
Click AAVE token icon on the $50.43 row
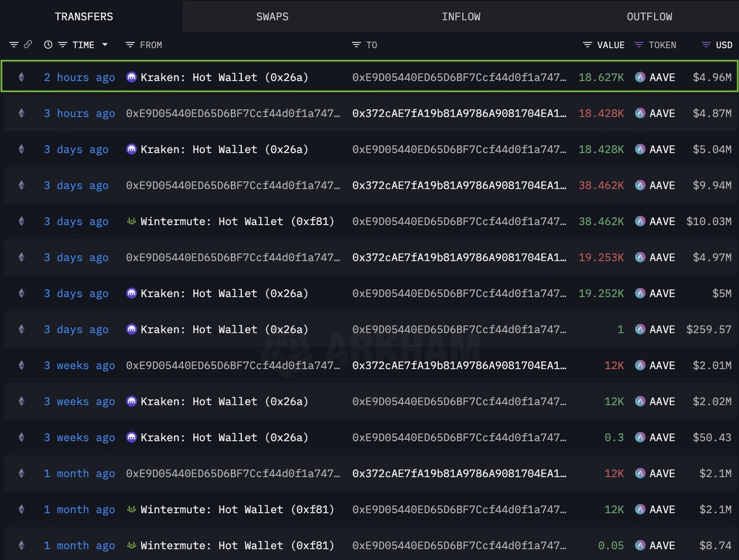(x=640, y=438)
